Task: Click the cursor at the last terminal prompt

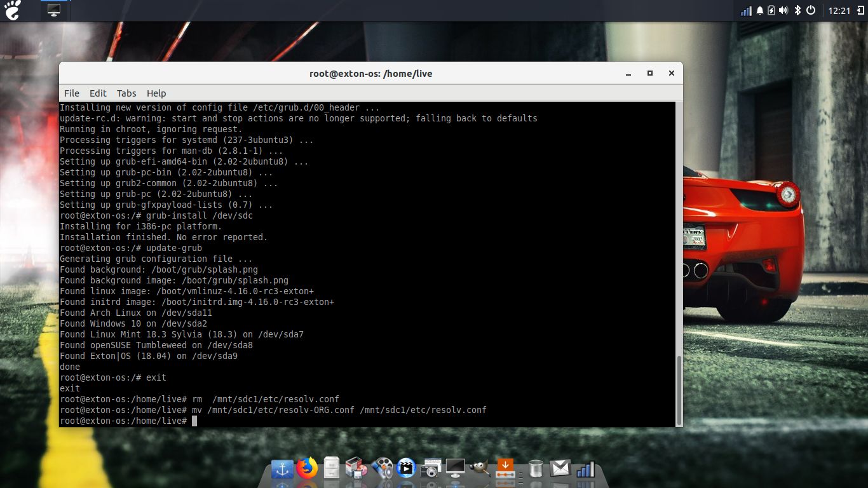Action: point(194,421)
